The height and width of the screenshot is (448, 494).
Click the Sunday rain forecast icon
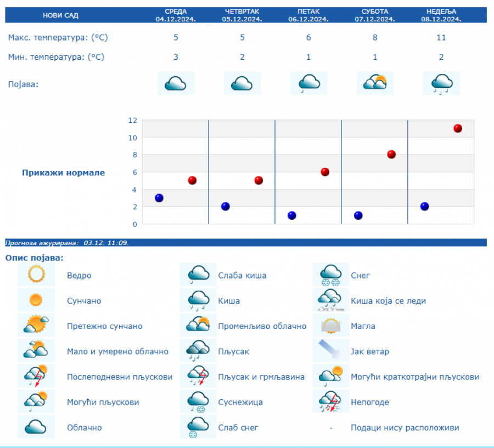point(441,83)
